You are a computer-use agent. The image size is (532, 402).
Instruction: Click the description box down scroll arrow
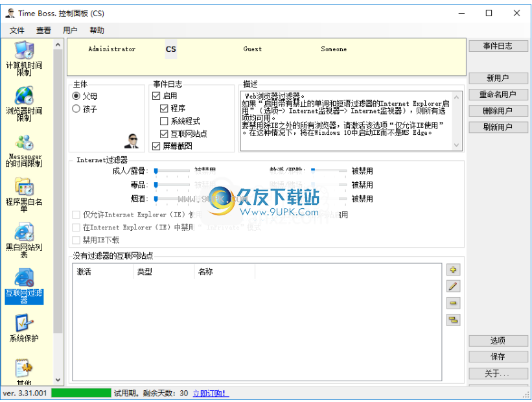tap(457, 145)
